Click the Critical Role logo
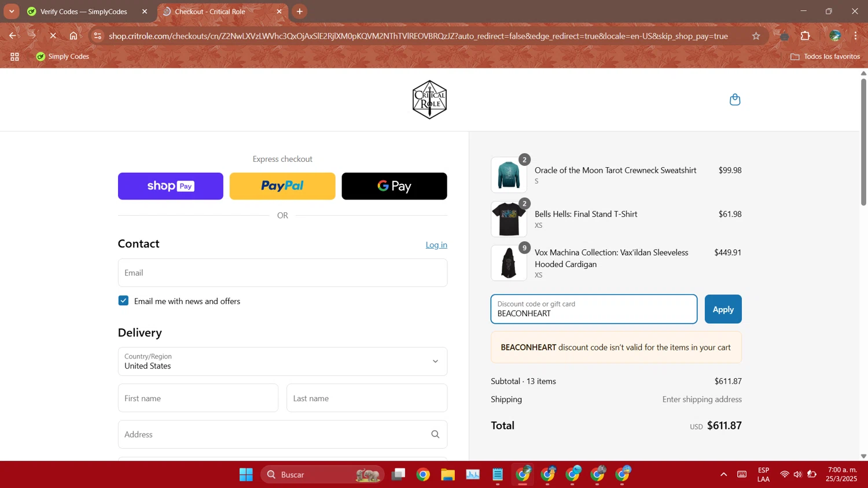Viewport: 868px width, 488px height. pos(429,99)
